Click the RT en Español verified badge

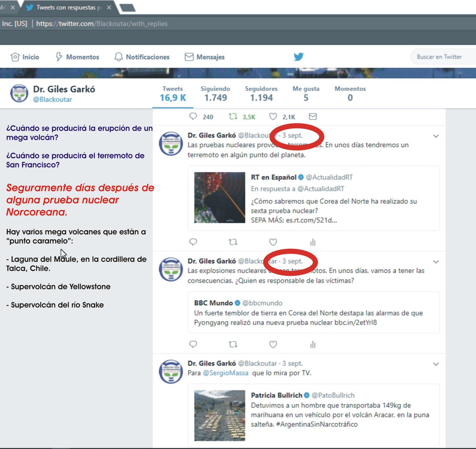301,177
